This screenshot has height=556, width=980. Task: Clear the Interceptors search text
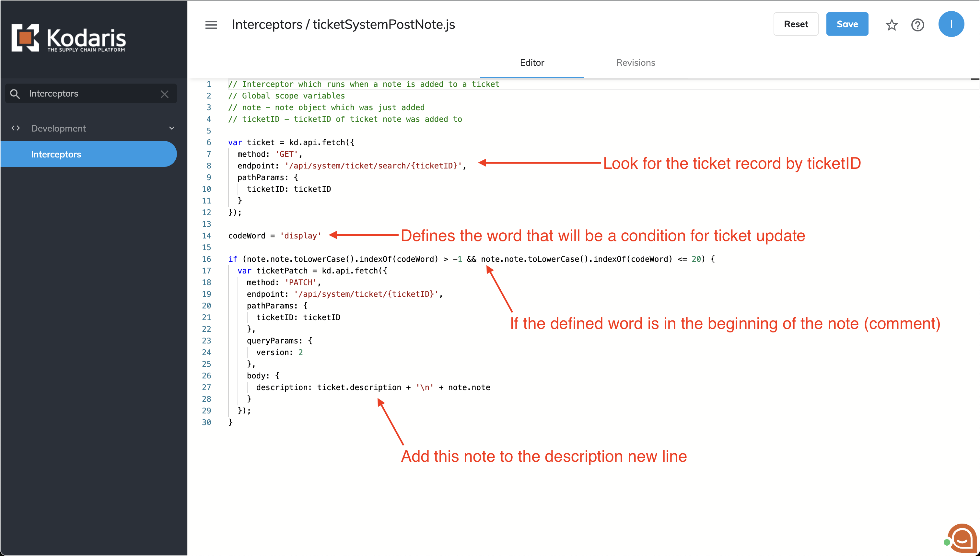(x=165, y=94)
